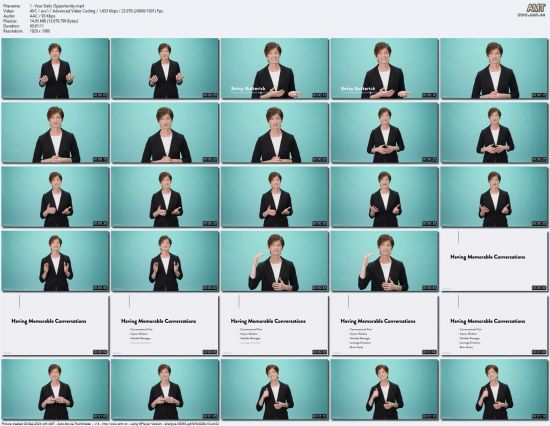
Task: Click the timestamp badge on the last bottom-row thumbnail
Action: coord(539,416)
